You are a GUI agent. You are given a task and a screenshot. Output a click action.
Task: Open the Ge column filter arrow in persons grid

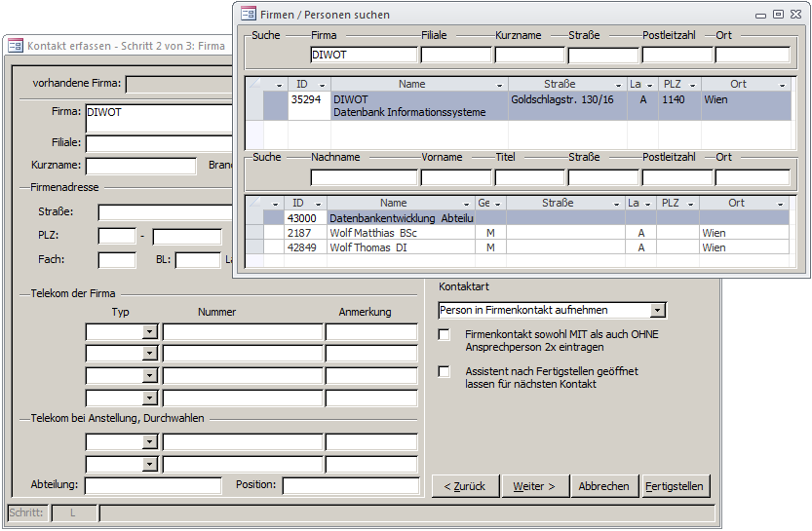(498, 204)
